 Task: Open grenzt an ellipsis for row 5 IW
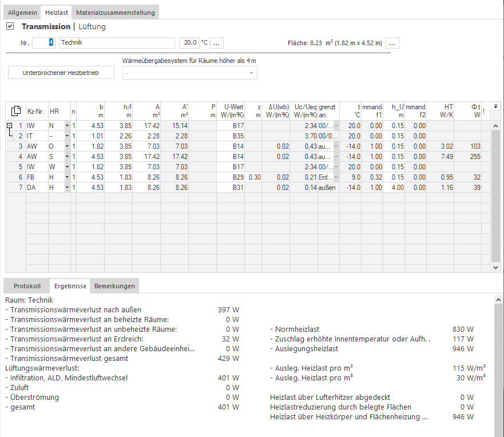click(x=336, y=167)
